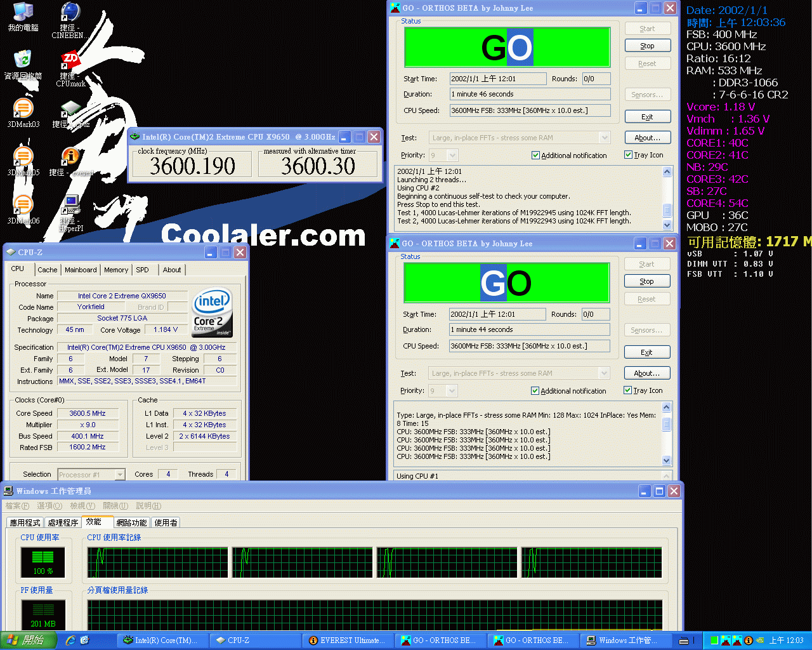
Task: Select the 3DMark06 desktop icon
Action: (x=23, y=209)
